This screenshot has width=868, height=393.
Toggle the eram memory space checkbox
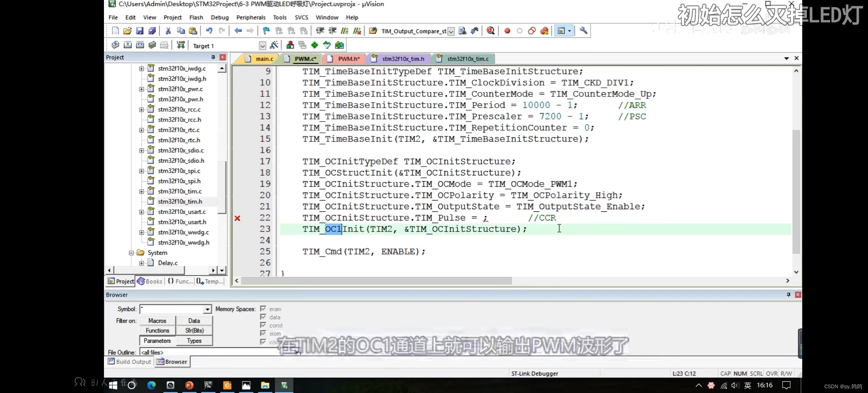pos(263,309)
